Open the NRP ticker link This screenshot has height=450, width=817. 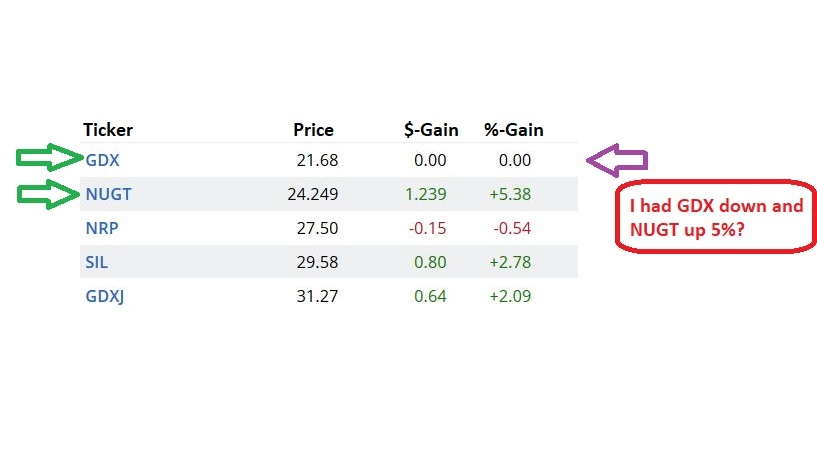(103, 228)
